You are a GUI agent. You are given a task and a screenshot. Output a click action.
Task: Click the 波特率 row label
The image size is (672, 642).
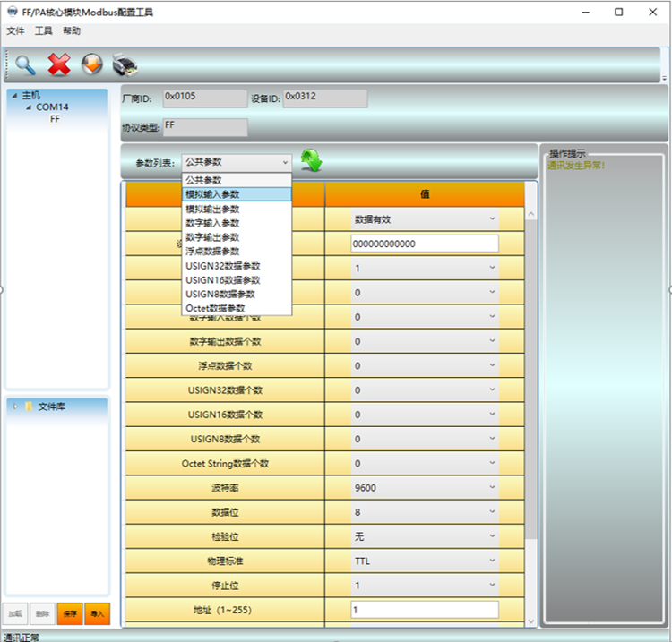tap(225, 488)
